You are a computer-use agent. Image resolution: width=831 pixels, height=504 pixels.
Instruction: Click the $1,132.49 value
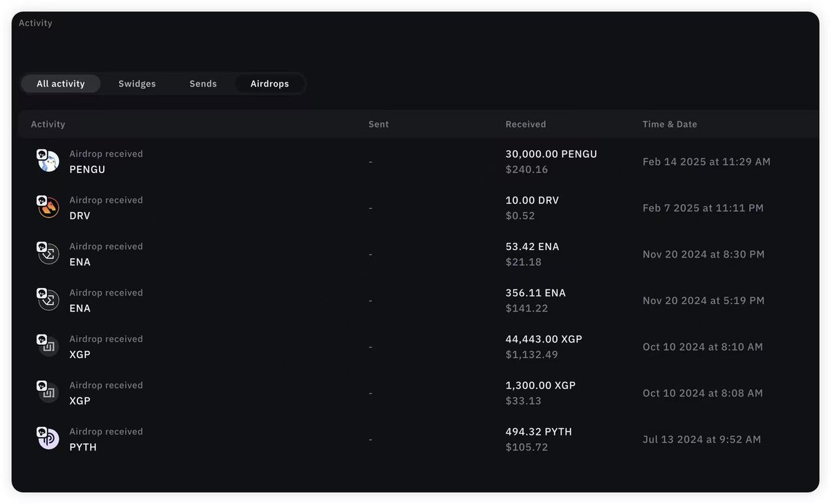[x=532, y=355]
